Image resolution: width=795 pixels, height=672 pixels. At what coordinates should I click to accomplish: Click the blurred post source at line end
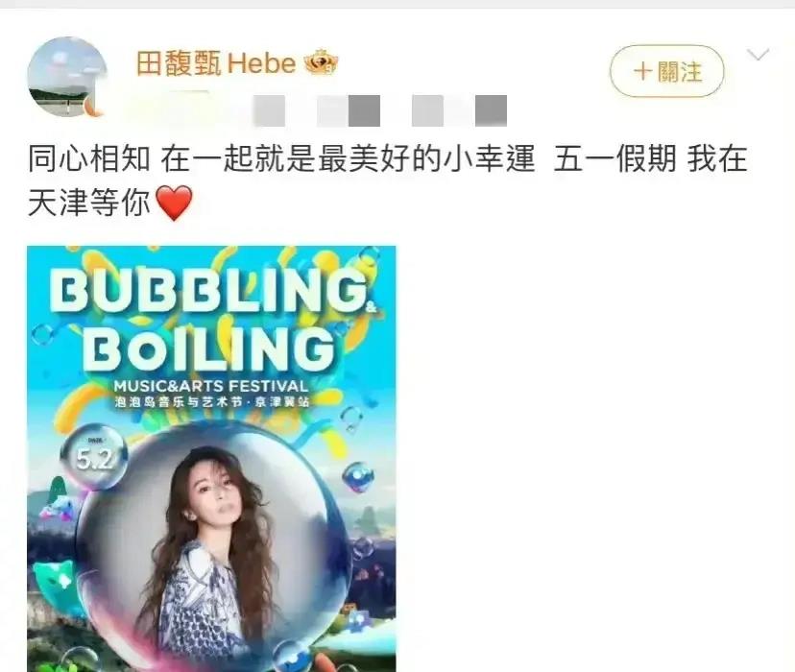[459, 110]
